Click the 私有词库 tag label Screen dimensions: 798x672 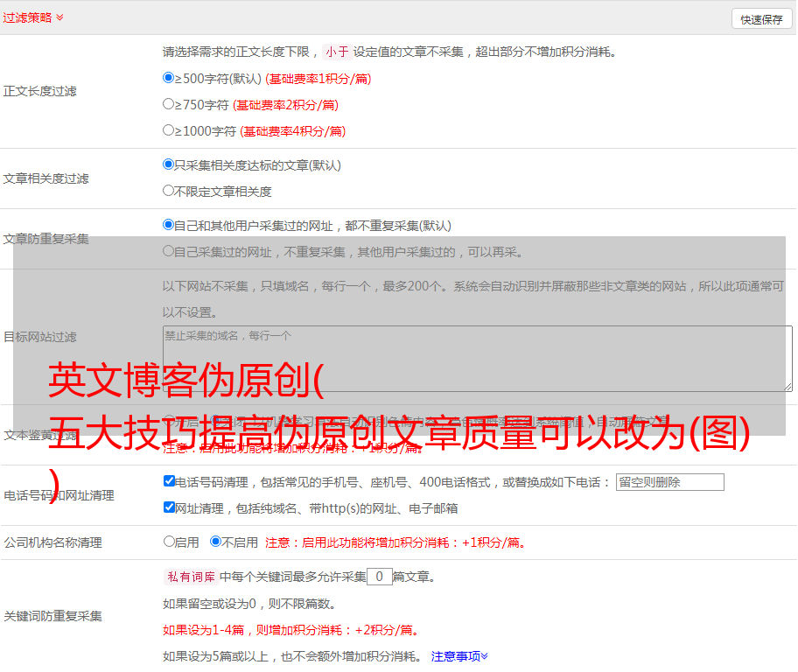pos(190,577)
